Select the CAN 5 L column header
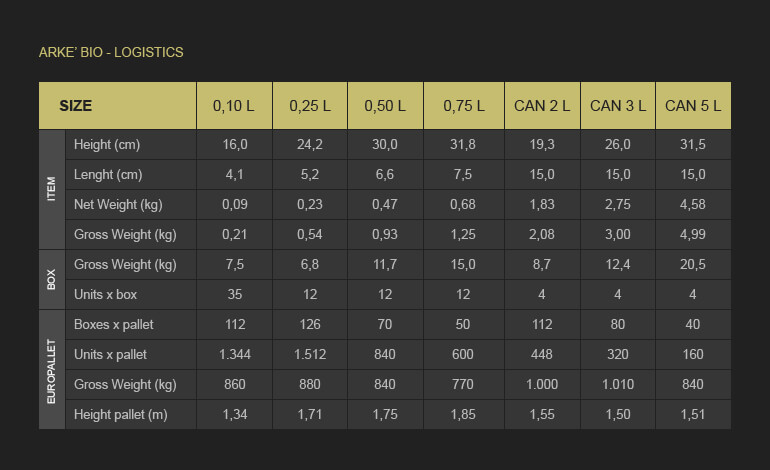The width and height of the screenshot is (770, 470). 693,106
